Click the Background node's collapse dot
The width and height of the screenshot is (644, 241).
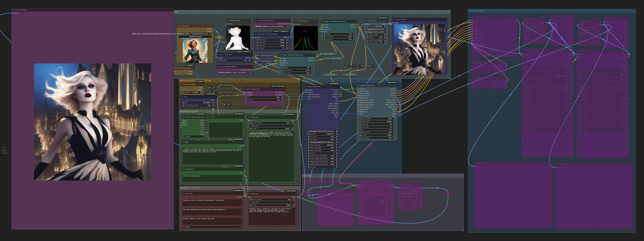pyautogui.click(x=183, y=169)
